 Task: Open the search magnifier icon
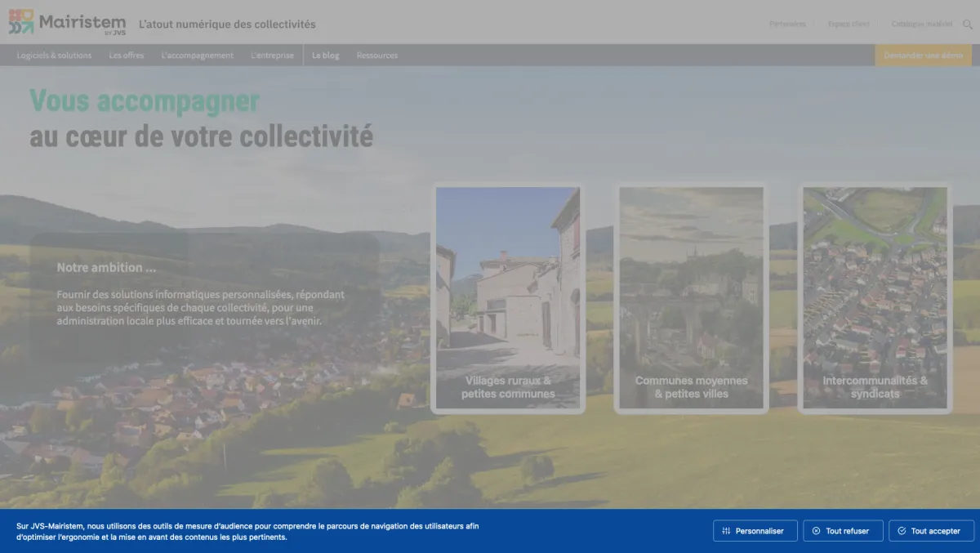click(968, 25)
